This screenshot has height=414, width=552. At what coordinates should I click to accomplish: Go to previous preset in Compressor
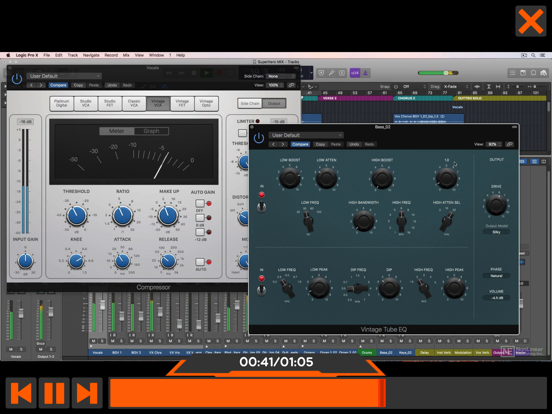tap(32, 85)
